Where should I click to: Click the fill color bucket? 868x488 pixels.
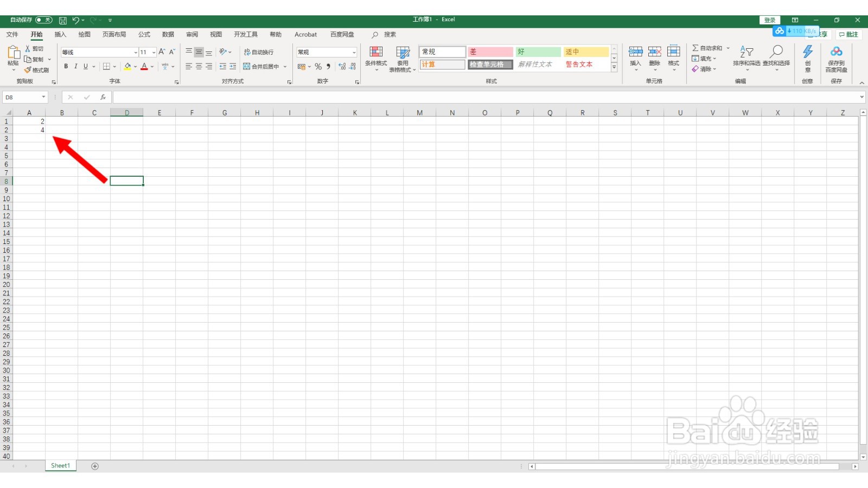click(x=127, y=66)
